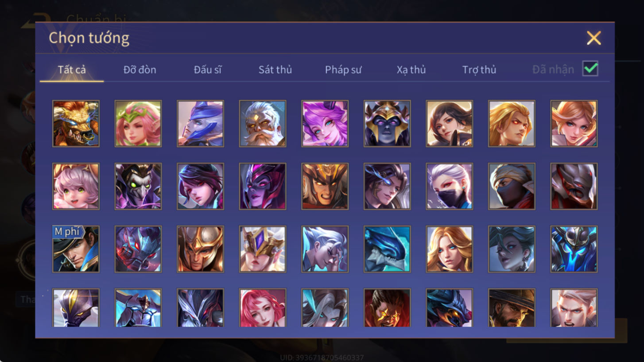Switch to the 'Pháp sư' tab
The image size is (644, 362).
[343, 70]
